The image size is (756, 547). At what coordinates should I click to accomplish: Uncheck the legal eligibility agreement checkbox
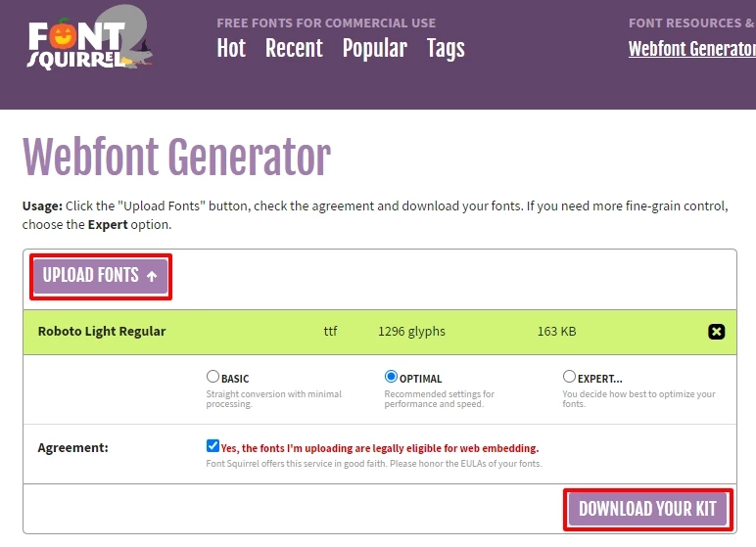213,446
